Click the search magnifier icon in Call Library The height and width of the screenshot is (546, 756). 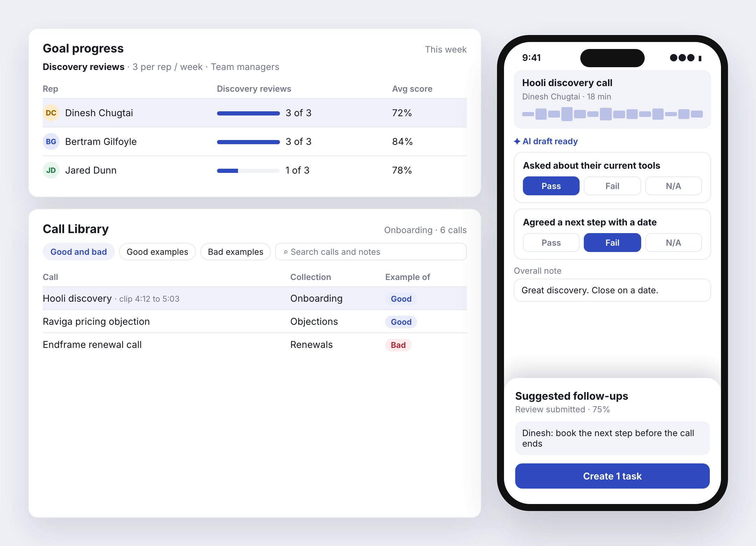pyautogui.click(x=286, y=252)
